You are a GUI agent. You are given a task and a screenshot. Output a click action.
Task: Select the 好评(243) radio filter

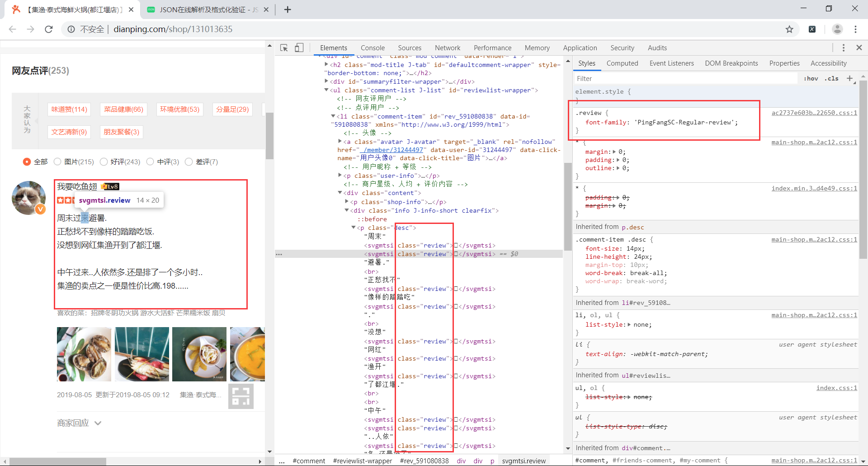[104, 162]
